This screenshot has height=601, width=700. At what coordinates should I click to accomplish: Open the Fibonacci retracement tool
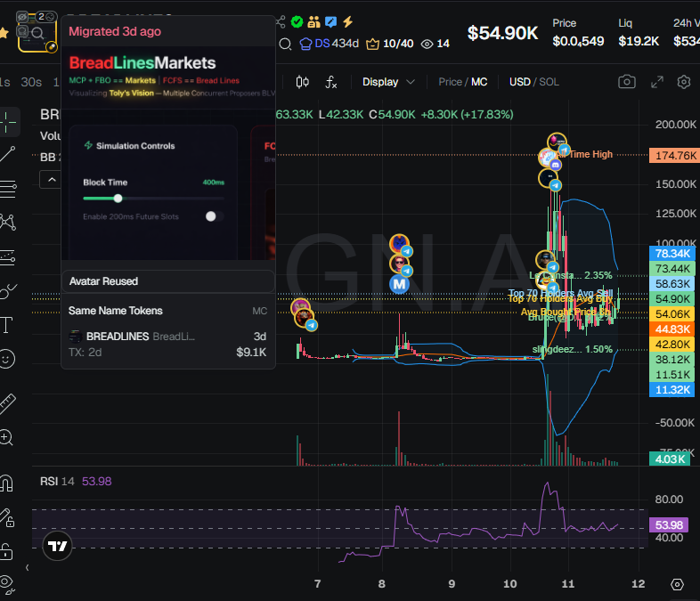click(x=8, y=189)
